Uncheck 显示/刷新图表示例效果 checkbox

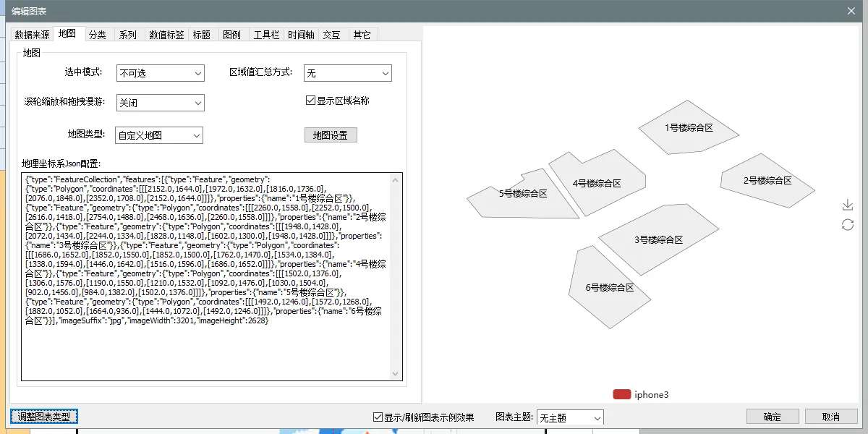click(x=378, y=417)
